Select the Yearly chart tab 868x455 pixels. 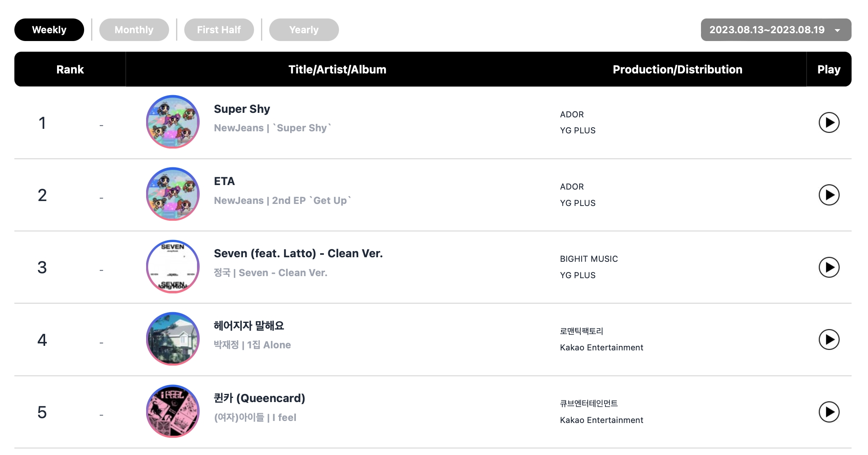click(304, 30)
